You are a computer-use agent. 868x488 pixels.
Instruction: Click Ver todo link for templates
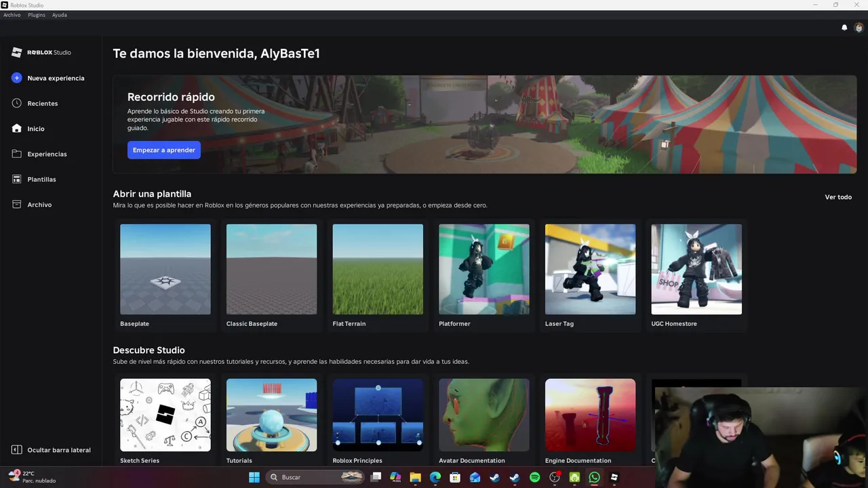coord(838,197)
